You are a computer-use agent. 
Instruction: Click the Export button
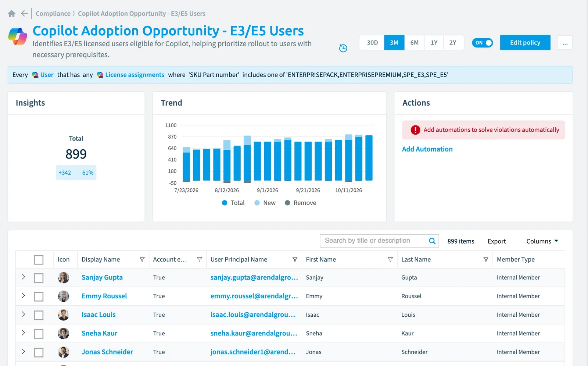[496, 241]
